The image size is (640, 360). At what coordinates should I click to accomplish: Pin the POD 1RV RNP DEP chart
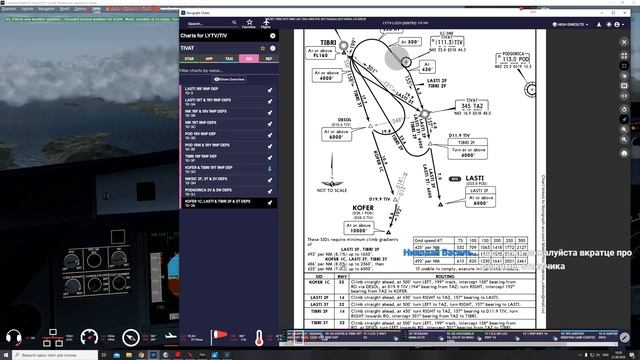[x=270, y=136]
